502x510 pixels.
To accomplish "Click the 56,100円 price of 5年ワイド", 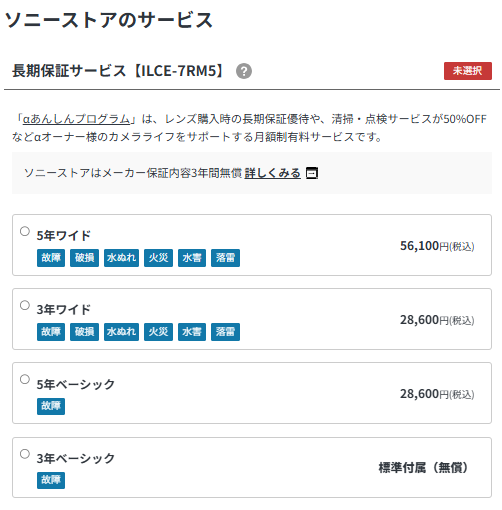I will coord(437,246).
